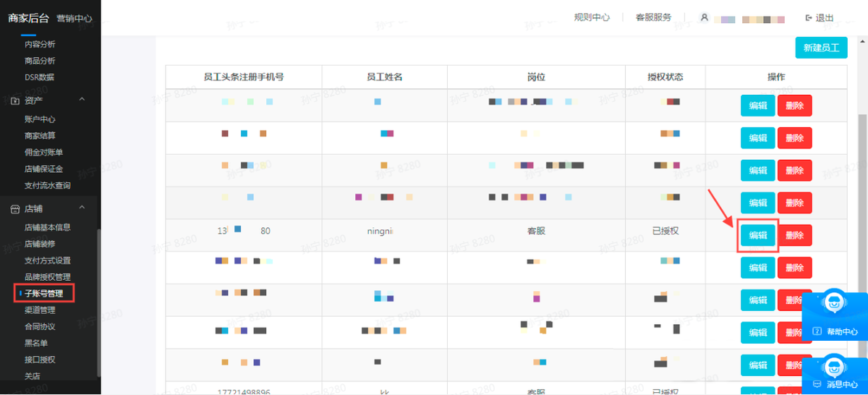
Task: Click 操作 column header
Action: pyautogui.click(x=776, y=77)
